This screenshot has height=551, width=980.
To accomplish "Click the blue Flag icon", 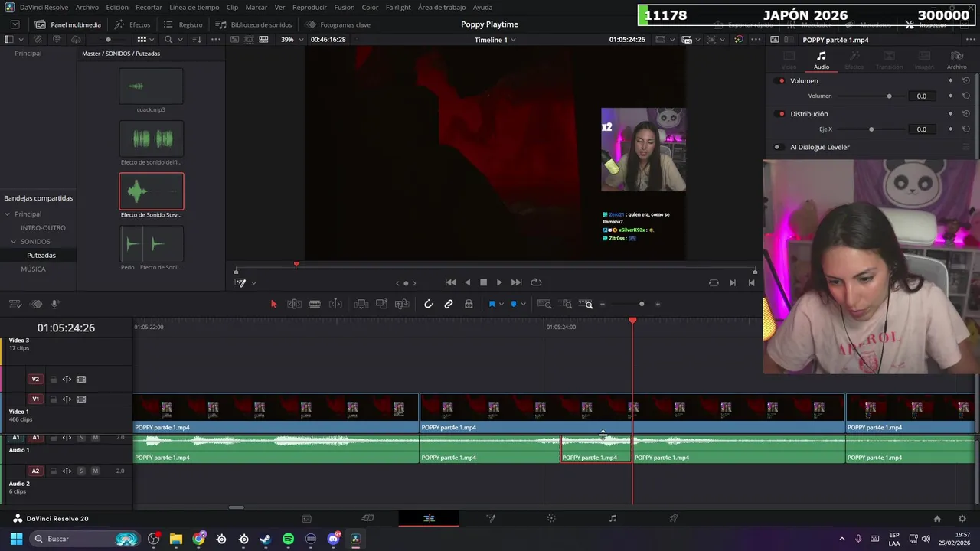I will (492, 304).
